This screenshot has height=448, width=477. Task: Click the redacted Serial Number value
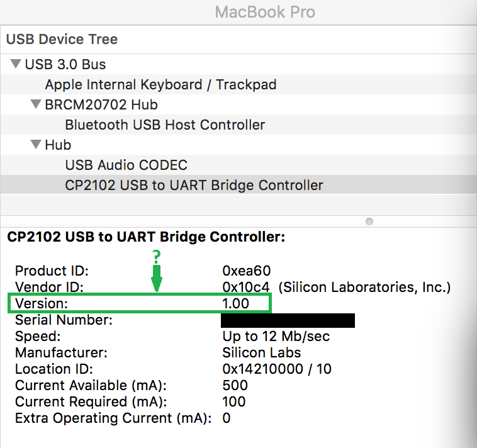tap(288, 320)
